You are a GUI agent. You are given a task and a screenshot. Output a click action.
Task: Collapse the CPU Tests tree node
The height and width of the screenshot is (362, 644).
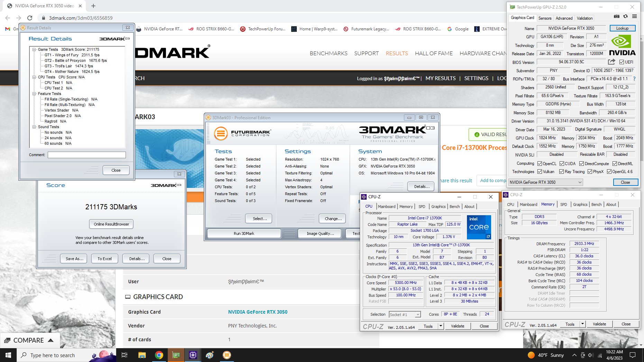tap(34, 77)
